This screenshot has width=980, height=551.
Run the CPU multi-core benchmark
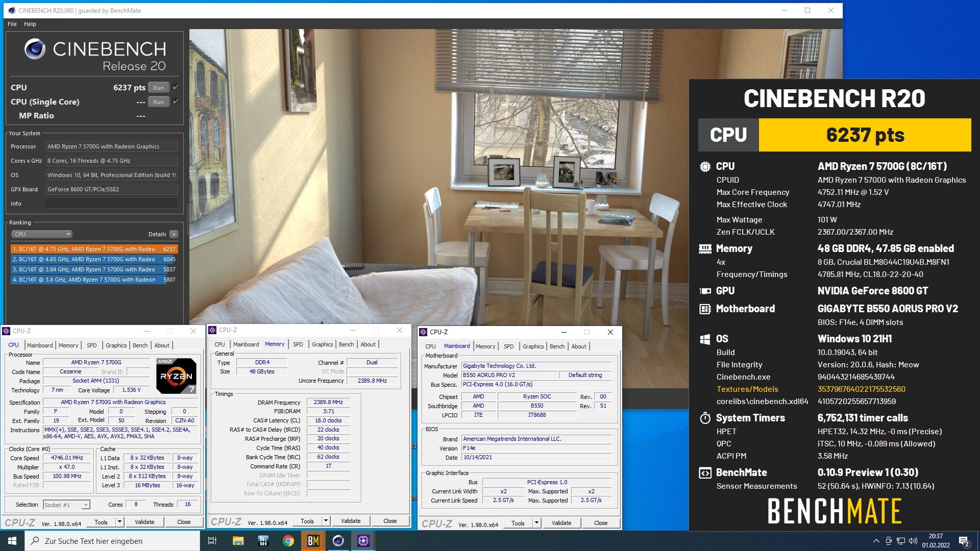[159, 87]
